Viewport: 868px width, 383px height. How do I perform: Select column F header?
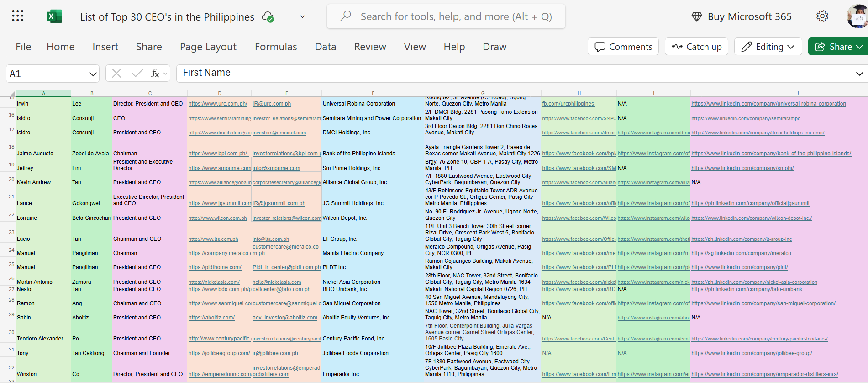pos(373,93)
